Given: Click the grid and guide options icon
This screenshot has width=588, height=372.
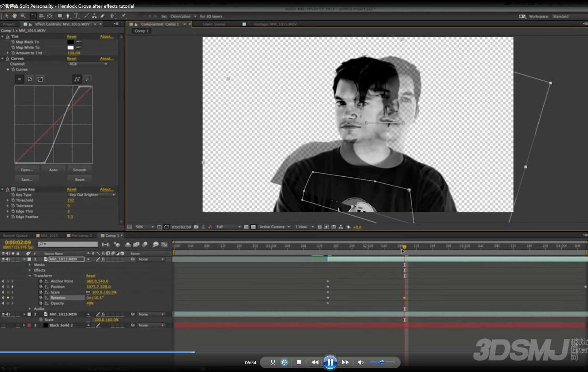Looking at the screenshot, I should click(159, 227).
